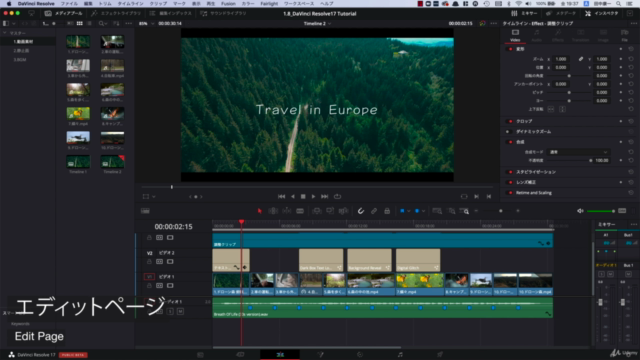Image resolution: width=640 pixels, height=360 pixels.
Task: Click the Zoom X value field
Action: pyautogui.click(x=562, y=59)
